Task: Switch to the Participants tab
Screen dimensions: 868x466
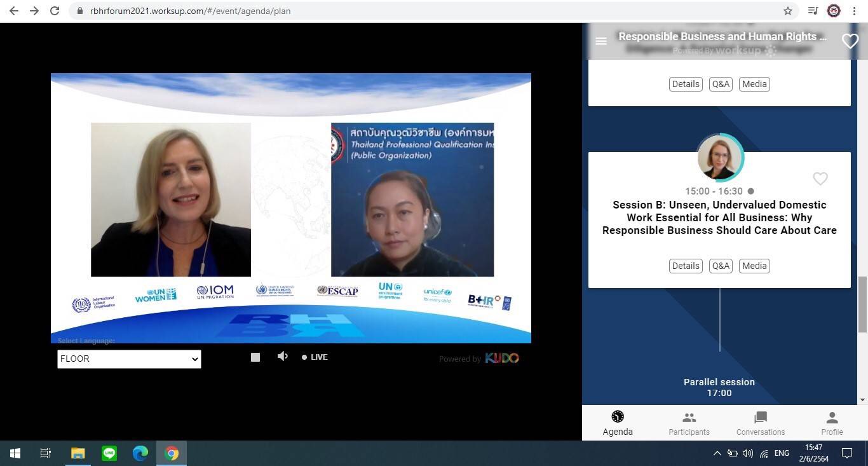Action: [689, 423]
